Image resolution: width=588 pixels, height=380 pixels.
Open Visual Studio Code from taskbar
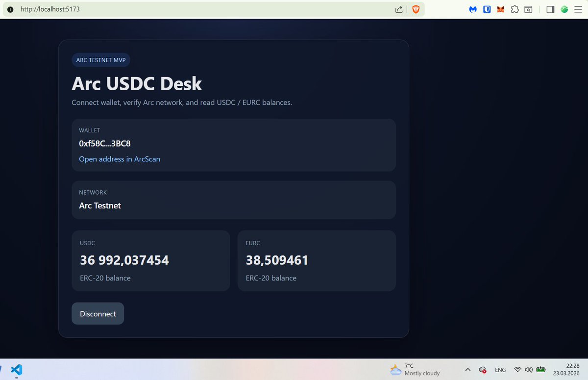pos(16,370)
